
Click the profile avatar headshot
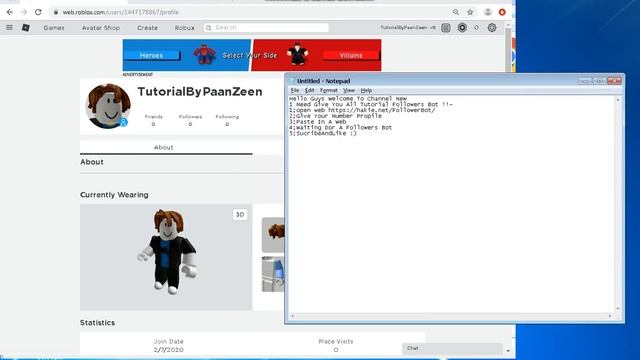(108, 106)
